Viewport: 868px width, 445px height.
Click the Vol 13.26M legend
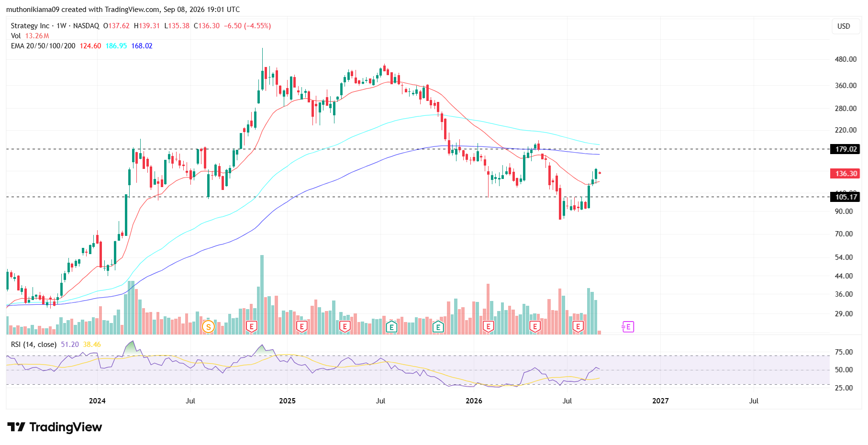point(30,36)
